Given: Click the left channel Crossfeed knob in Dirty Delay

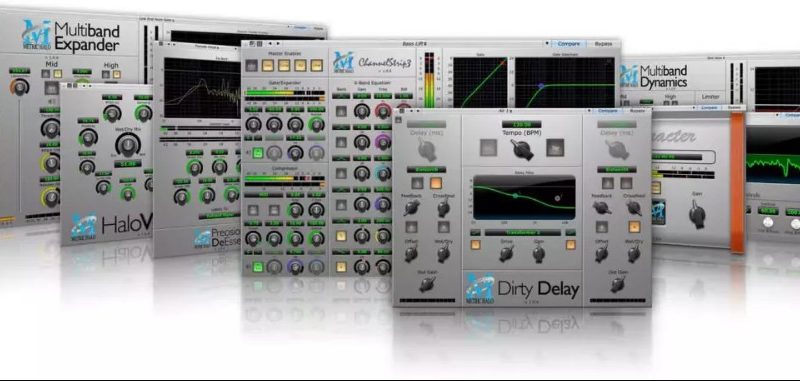Looking at the screenshot, I should click(444, 207).
